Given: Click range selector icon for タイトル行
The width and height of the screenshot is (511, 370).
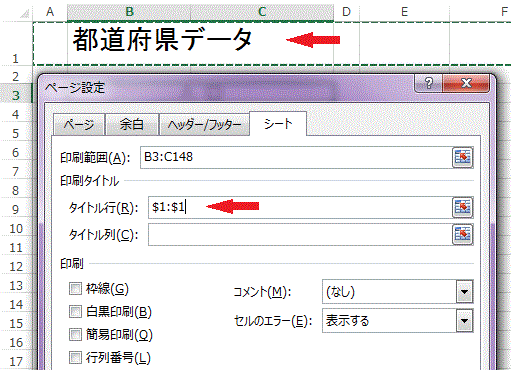Looking at the screenshot, I should 463,207.
